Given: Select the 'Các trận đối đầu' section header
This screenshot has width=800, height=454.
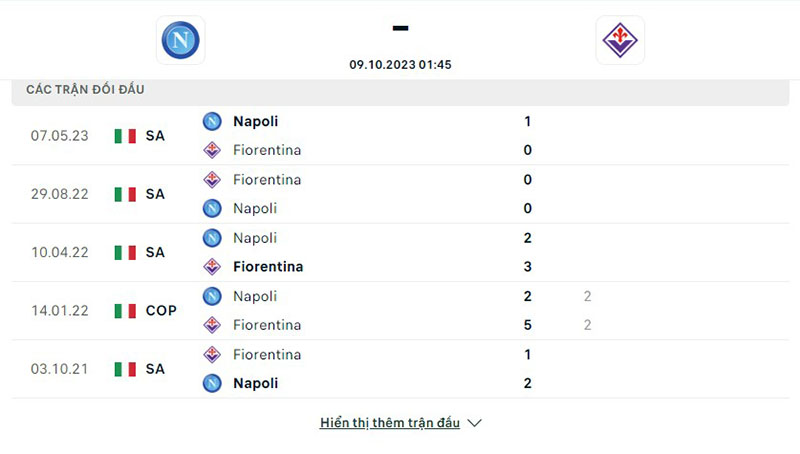Looking at the screenshot, I should pyautogui.click(x=86, y=90).
